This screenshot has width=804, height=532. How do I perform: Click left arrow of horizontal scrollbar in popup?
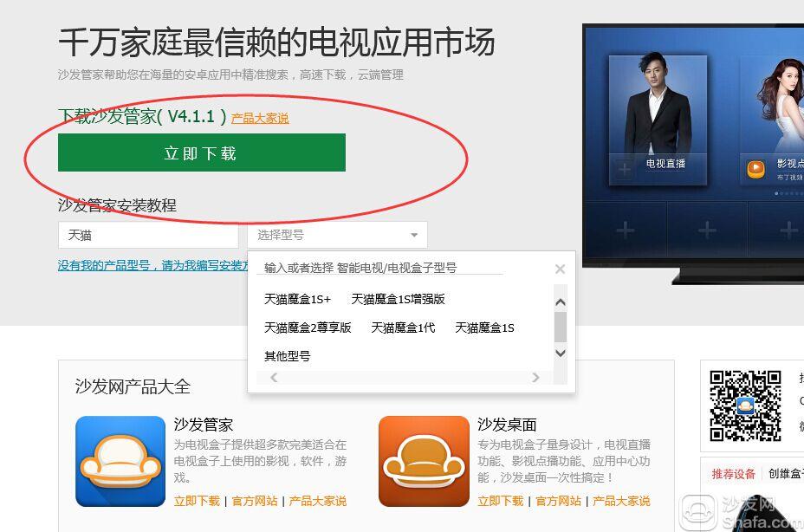(274, 378)
